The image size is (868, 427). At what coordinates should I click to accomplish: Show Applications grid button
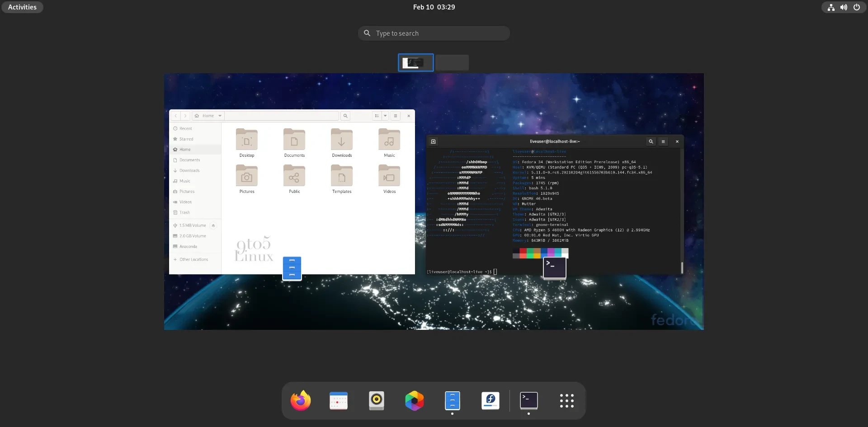(x=566, y=401)
